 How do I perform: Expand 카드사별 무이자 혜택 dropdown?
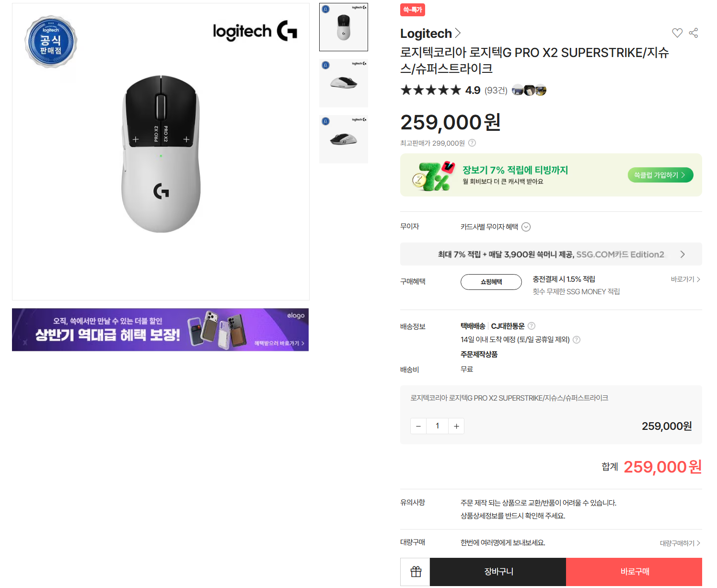click(x=526, y=227)
